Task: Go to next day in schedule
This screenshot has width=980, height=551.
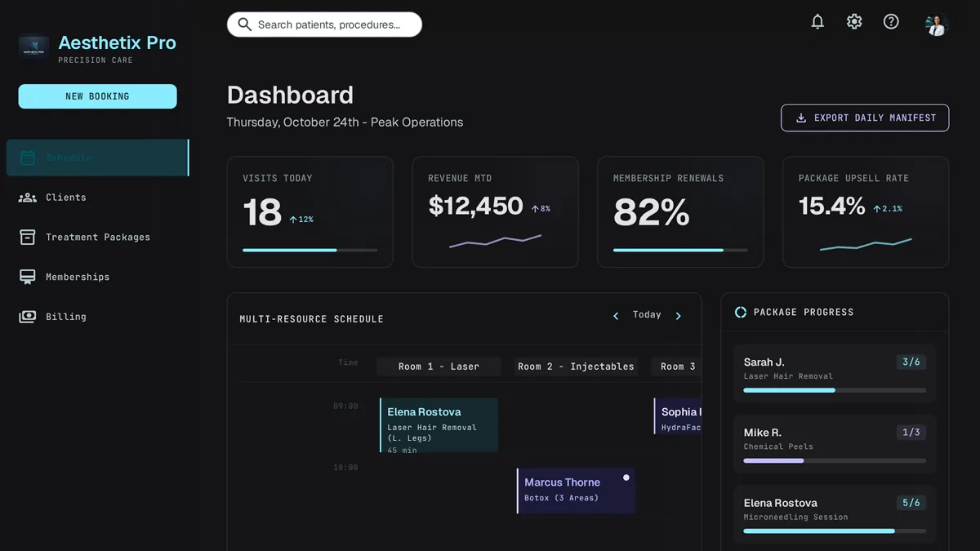Action: point(678,316)
